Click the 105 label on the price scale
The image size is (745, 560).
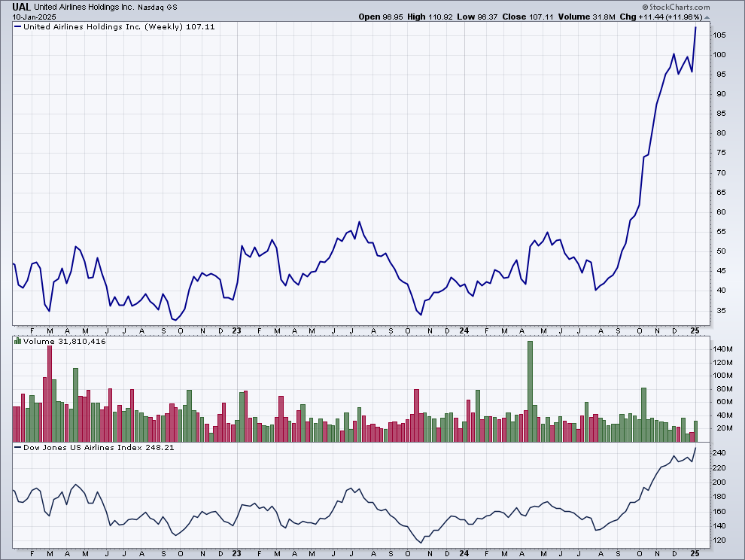coord(720,33)
